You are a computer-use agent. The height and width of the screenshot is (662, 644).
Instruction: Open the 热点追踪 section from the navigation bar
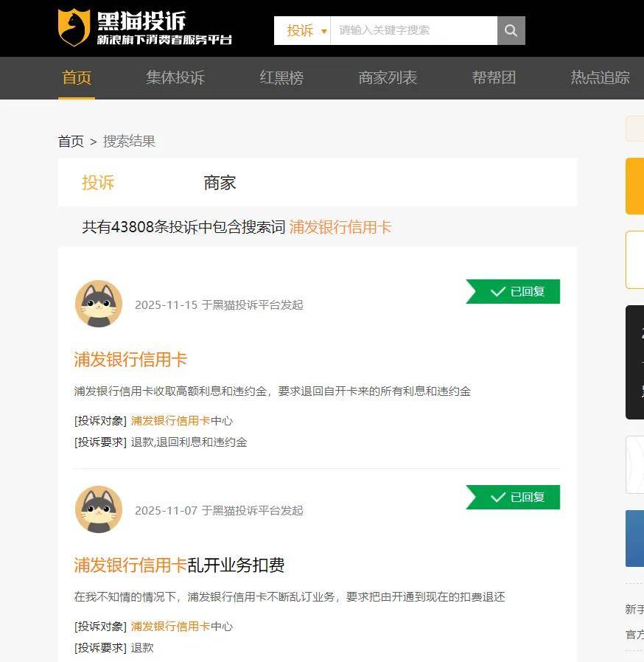tap(599, 77)
